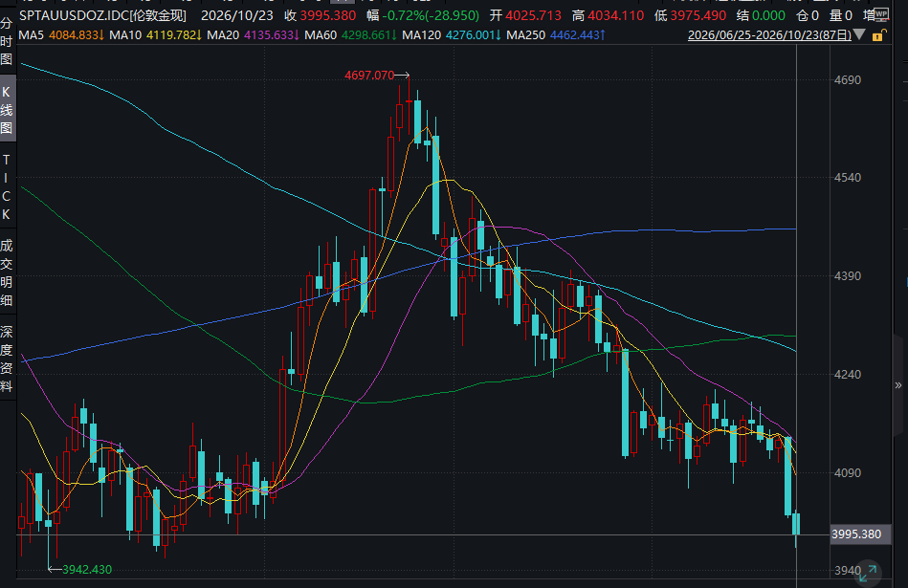The width and height of the screenshot is (908, 588).
Task: Click the 2026/06/25-2026/10/23 date range link
Action: click(769, 35)
